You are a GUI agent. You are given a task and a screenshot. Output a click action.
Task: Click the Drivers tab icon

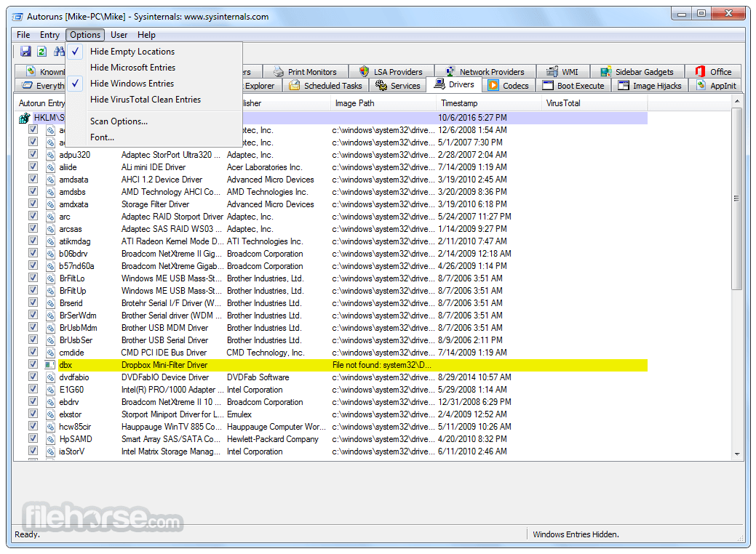coord(439,84)
